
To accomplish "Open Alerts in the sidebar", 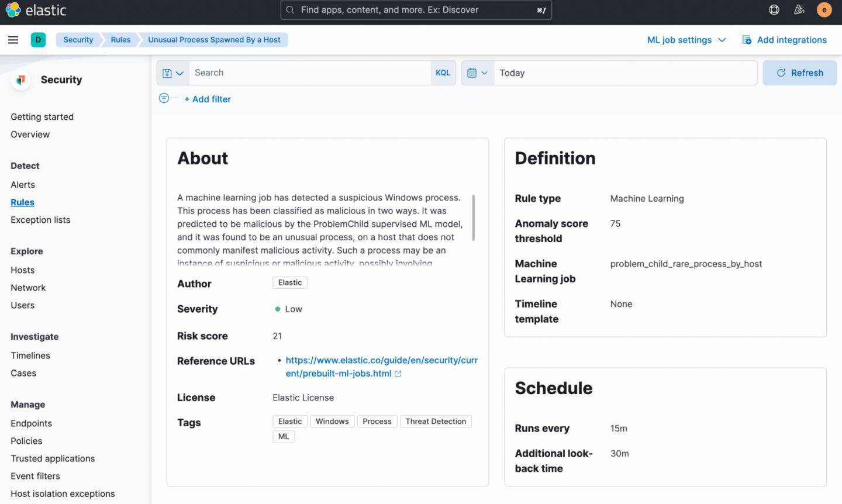I will (23, 185).
